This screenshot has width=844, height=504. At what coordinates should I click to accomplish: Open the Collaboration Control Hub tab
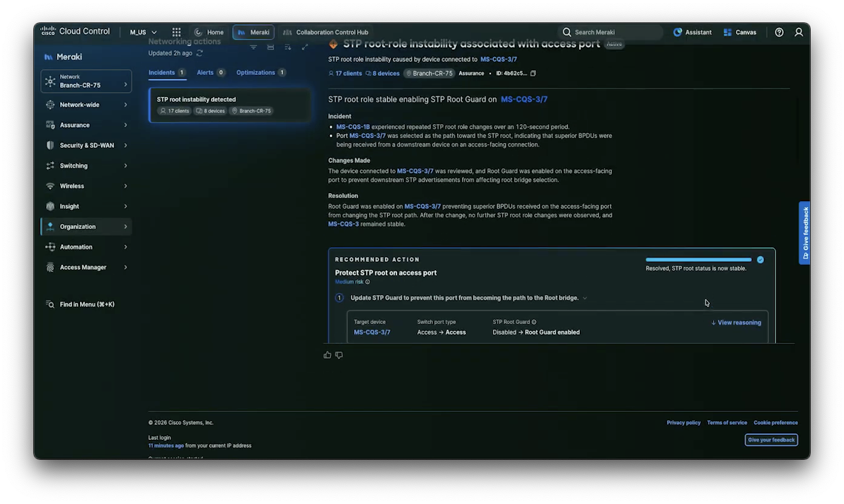click(x=326, y=32)
